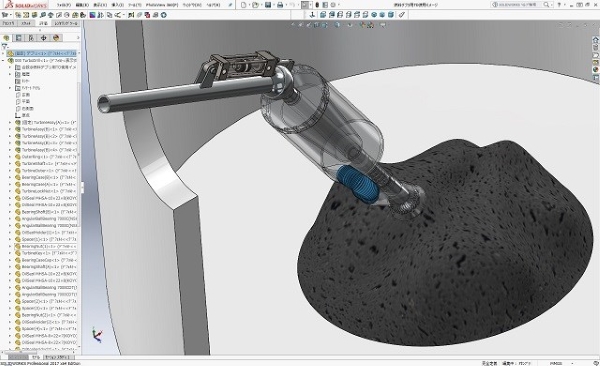Select the BearingCase(B)<1> component in tree
Screen dimensions: 600x366
[46, 177]
